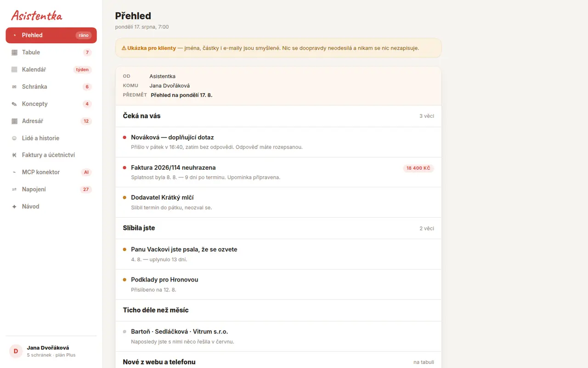The height and width of the screenshot is (368, 588).
Task: Open Jana Dvořáková profile avatar
Action: (x=16, y=351)
